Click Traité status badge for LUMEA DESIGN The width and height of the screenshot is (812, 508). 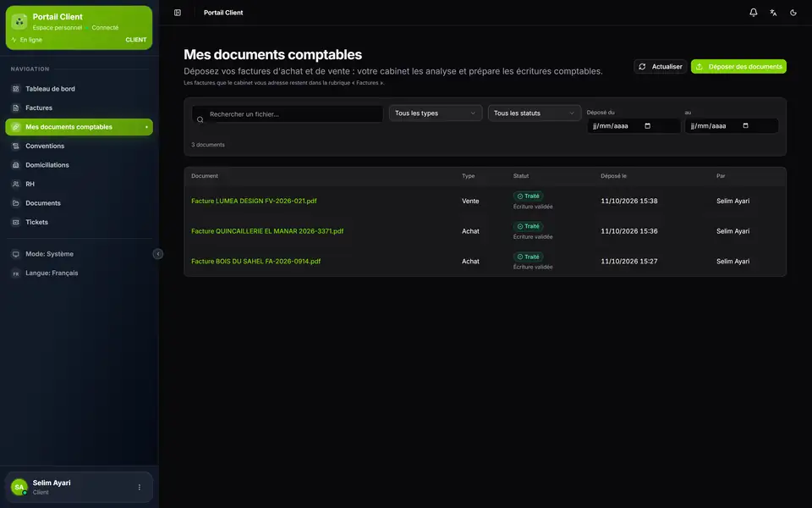[x=528, y=196]
